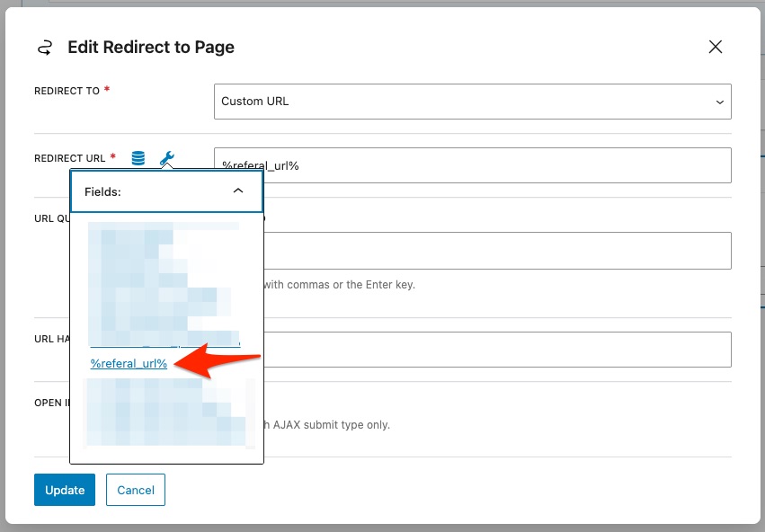765x532 pixels.
Task: Cancel editing the redirect action
Action: coord(136,490)
